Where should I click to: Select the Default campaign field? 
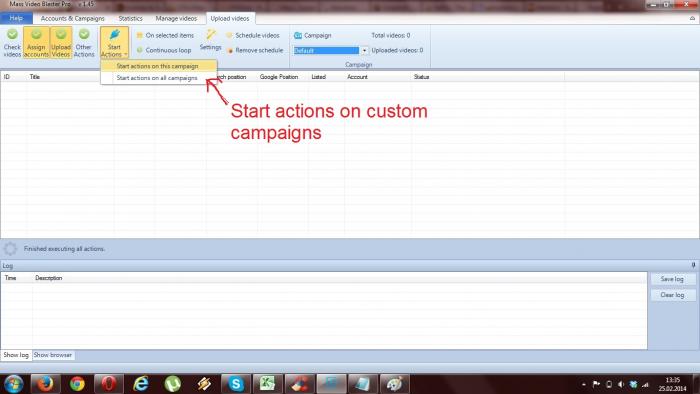click(x=326, y=50)
